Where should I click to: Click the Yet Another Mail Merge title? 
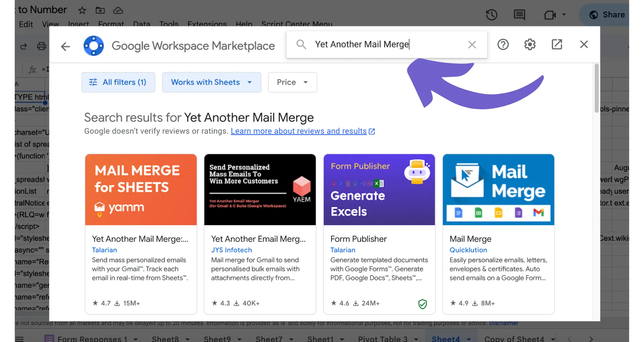coord(140,239)
